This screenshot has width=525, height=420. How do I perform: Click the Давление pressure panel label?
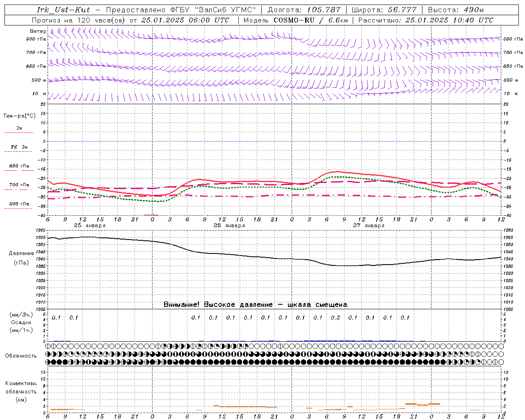pyautogui.click(x=21, y=253)
